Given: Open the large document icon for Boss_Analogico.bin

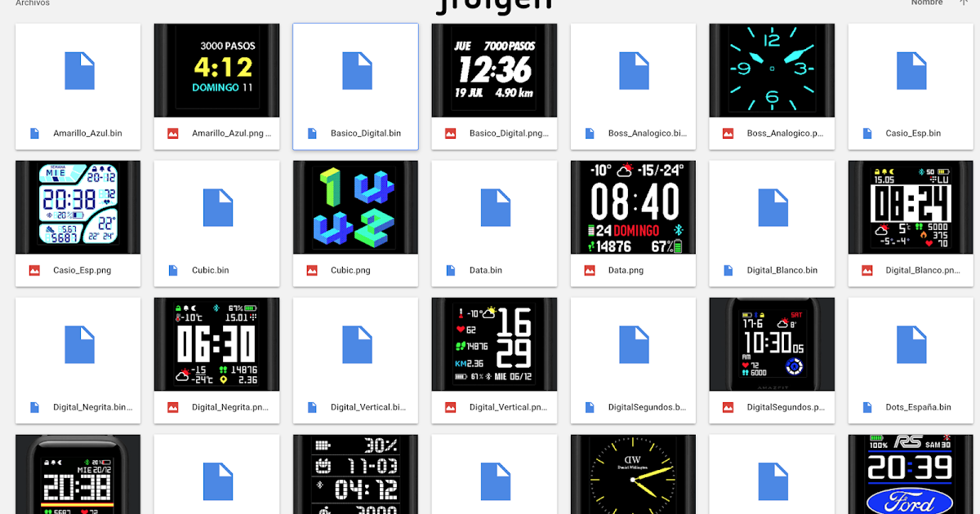Looking at the screenshot, I should click(635, 70).
